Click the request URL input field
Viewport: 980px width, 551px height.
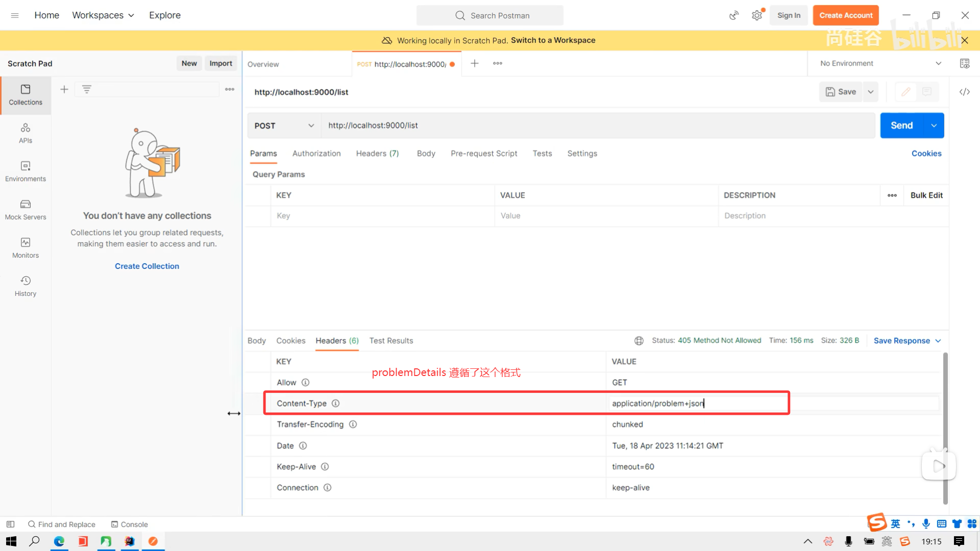[x=597, y=126]
